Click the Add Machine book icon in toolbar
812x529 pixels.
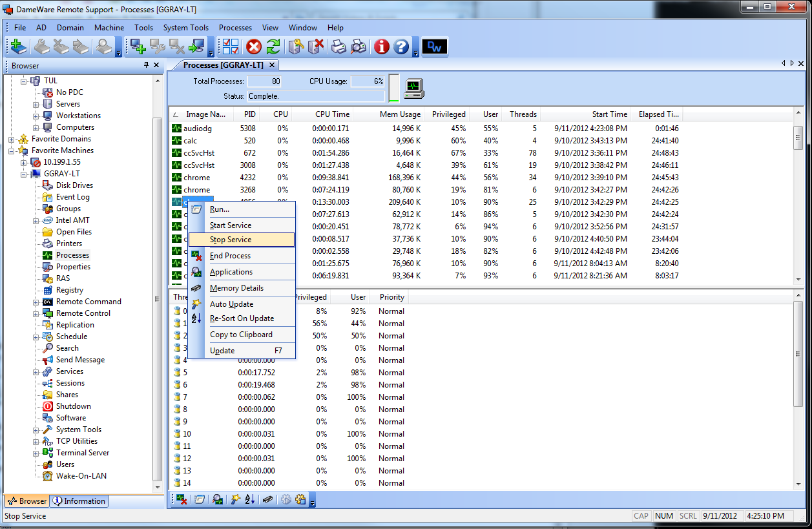(17, 47)
